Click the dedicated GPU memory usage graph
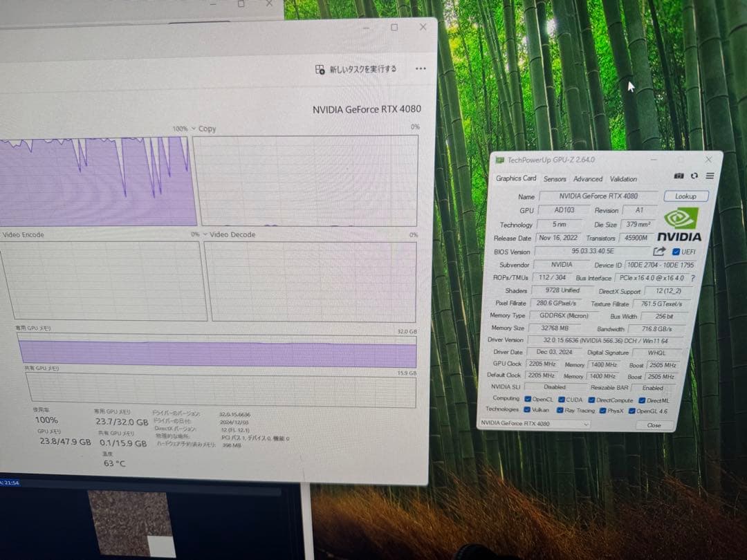The height and width of the screenshot is (560, 747). 218,353
